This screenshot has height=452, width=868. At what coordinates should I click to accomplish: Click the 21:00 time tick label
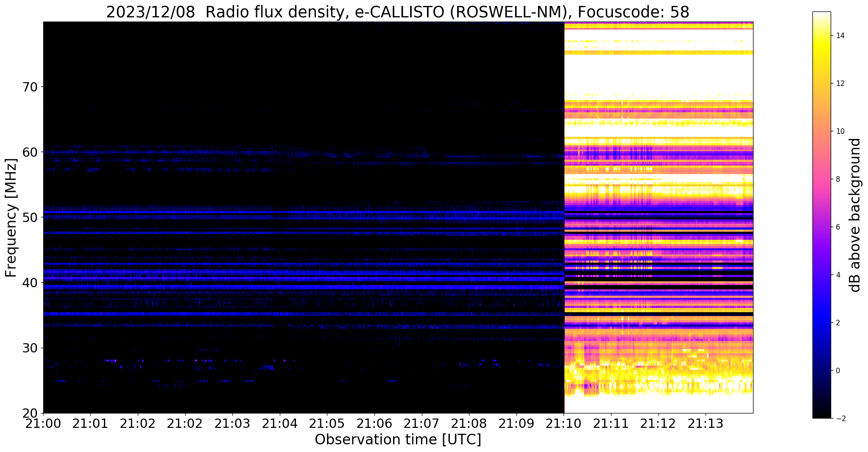(x=43, y=423)
